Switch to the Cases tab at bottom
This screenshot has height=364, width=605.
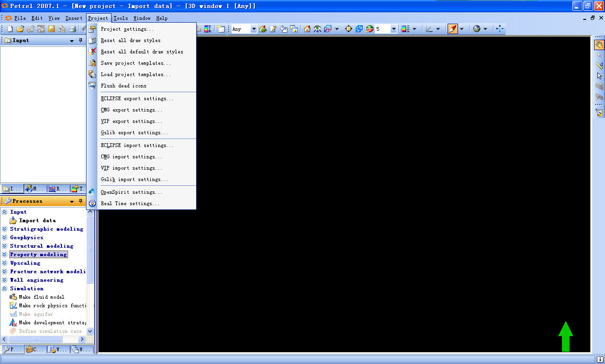pos(35,350)
